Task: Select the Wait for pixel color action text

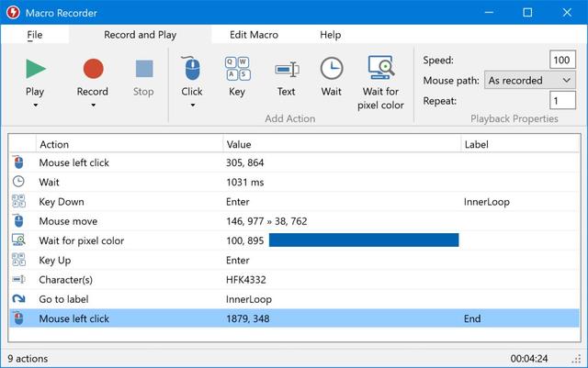Action: pos(82,240)
